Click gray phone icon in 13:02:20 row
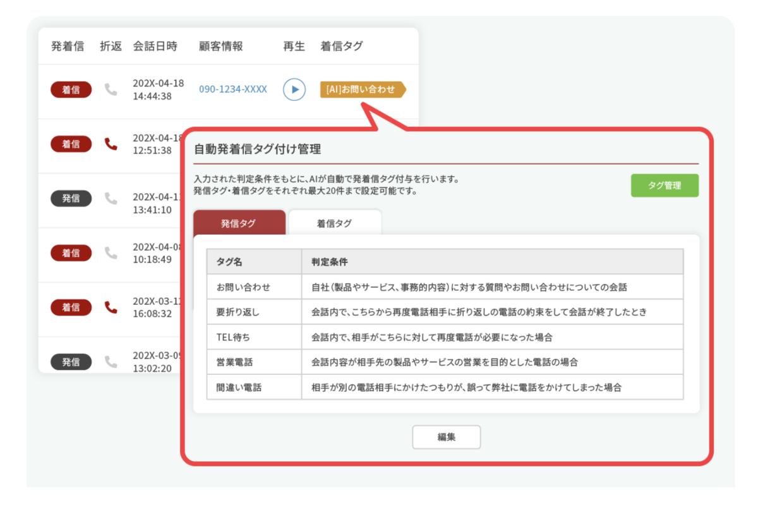758x532 pixels. pos(111,362)
